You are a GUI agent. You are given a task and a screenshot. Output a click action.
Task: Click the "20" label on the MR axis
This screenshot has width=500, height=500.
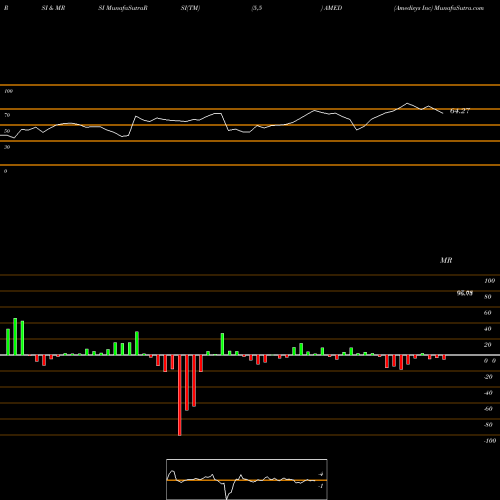(x=488, y=345)
